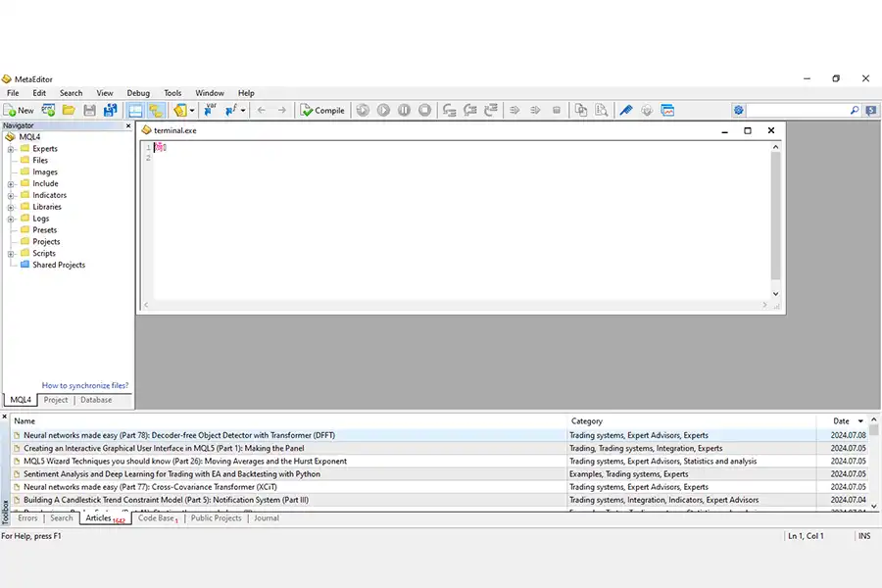The image size is (882, 588).
Task: Select the Presets folder in Navigator
Action: tap(39, 229)
